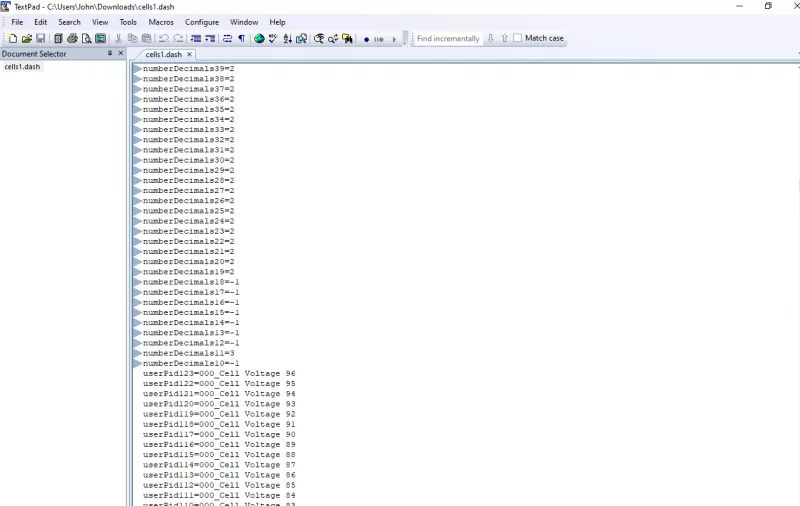Start macro recording with the dot icon
Image resolution: width=800 pixels, height=506 pixels.
pyautogui.click(x=366, y=39)
